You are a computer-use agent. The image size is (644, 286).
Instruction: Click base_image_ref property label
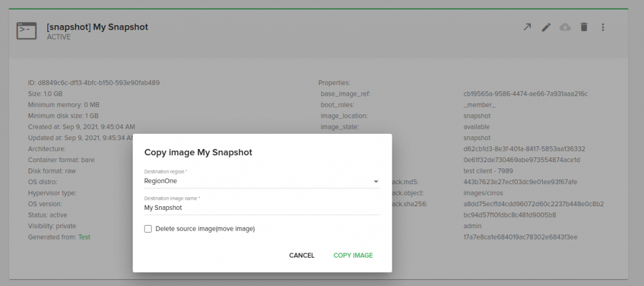345,94
